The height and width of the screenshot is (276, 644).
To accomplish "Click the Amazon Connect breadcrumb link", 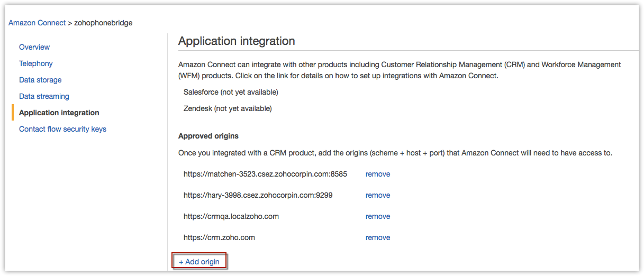I will [37, 23].
